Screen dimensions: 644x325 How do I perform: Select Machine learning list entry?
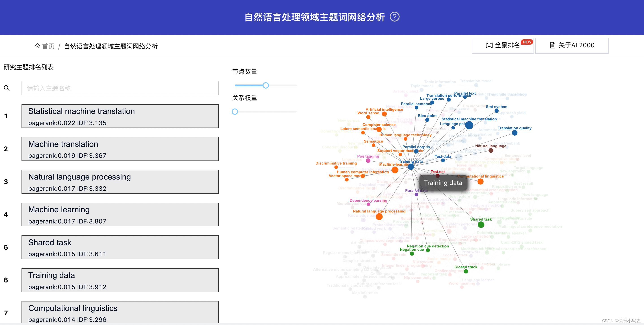(x=120, y=215)
